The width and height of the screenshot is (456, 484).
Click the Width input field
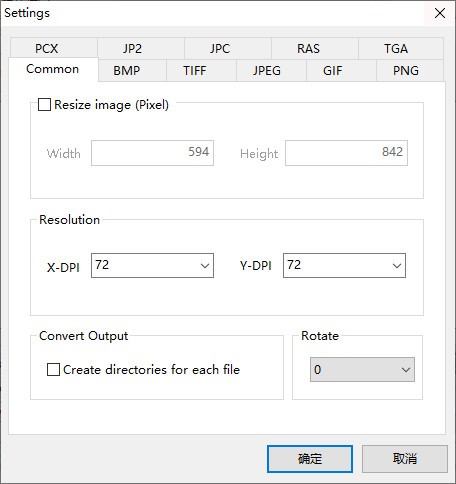click(152, 153)
